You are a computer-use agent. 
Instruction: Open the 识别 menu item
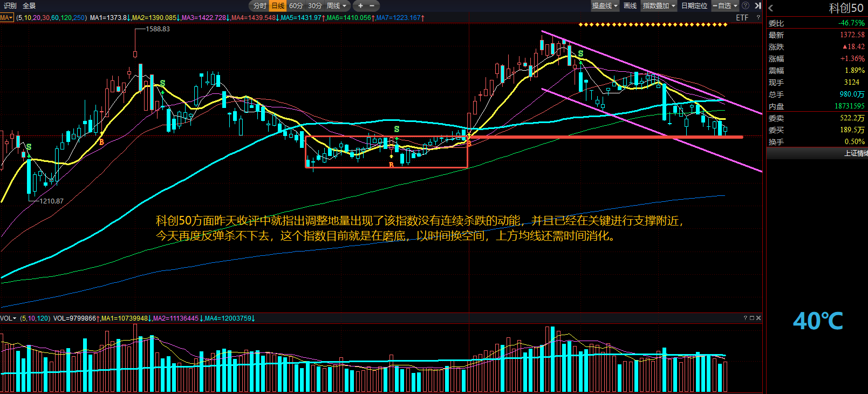click(10, 6)
